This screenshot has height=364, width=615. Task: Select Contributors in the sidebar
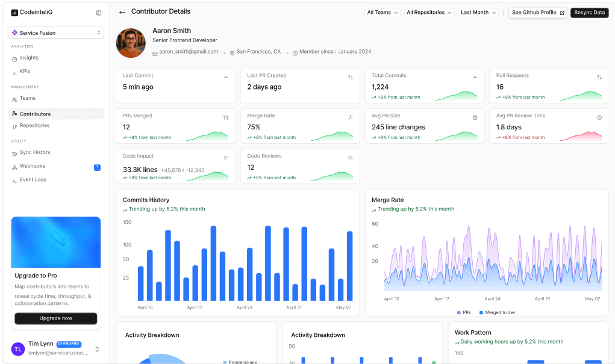(55, 114)
